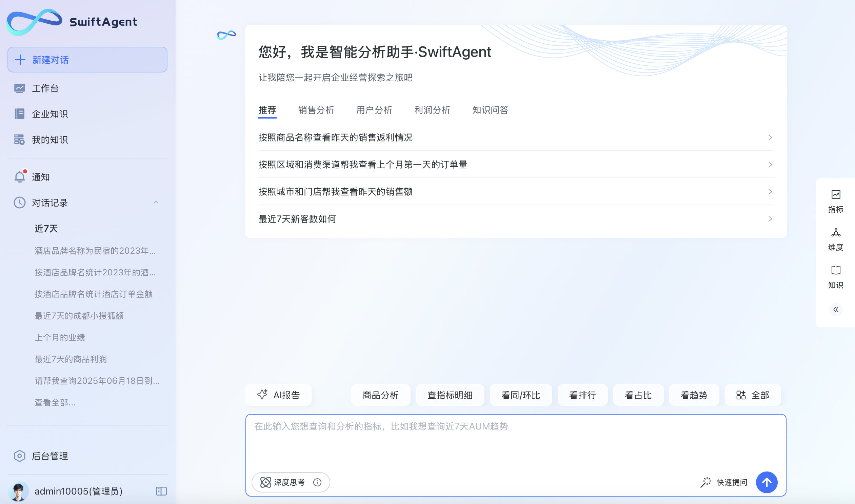The height and width of the screenshot is (504, 855).
Task: Click assistant infinity avatar beside greeting
Action: pyautogui.click(x=226, y=35)
